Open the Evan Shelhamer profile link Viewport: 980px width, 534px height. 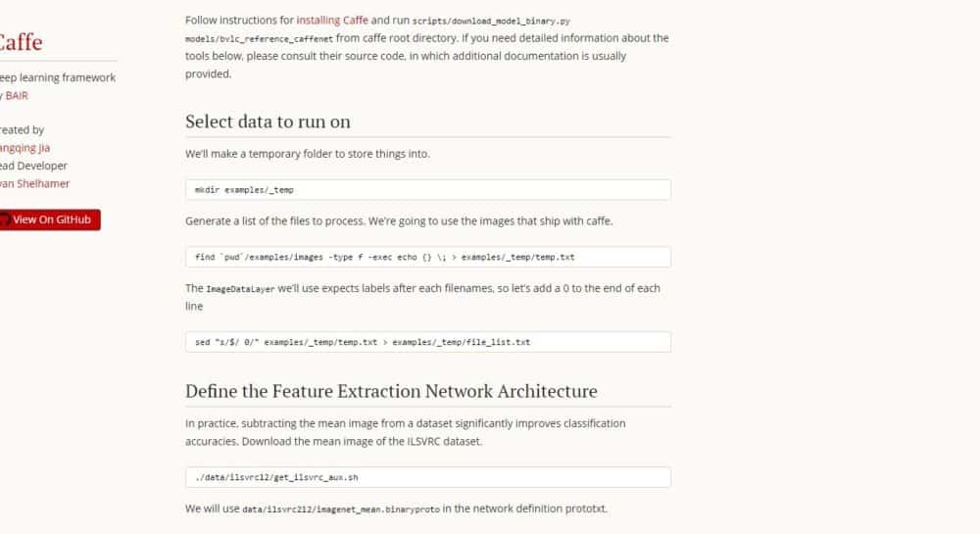(x=34, y=183)
